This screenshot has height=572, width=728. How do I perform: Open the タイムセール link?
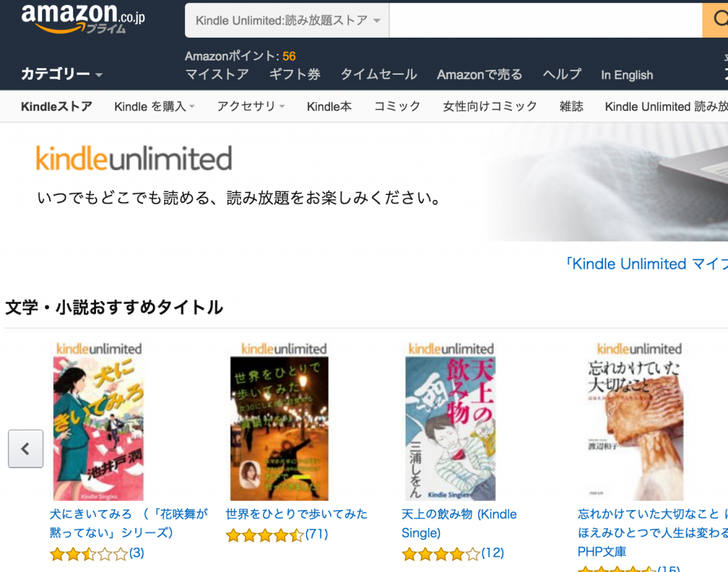(379, 75)
